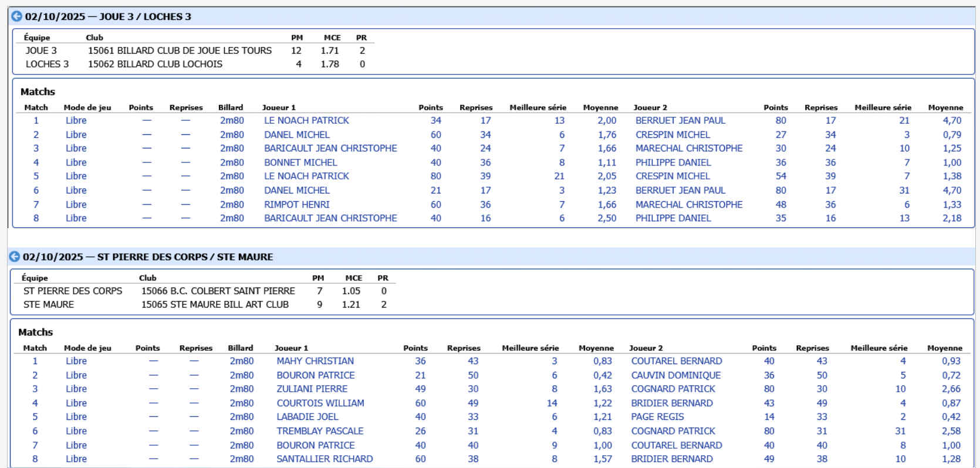This screenshot has height=468, width=980.
Task: Open TREMBLAY PASCALE player details
Action: [x=320, y=431]
